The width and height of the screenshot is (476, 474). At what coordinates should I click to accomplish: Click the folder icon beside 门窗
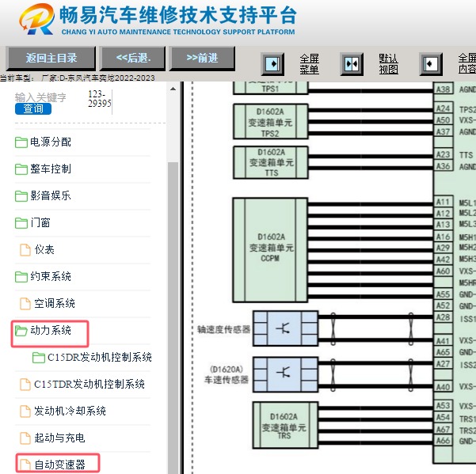coord(21,223)
